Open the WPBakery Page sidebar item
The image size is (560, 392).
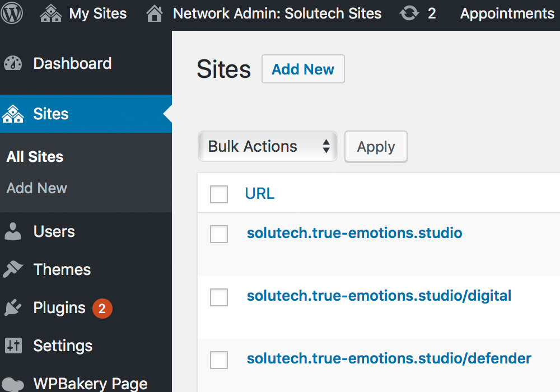90,384
